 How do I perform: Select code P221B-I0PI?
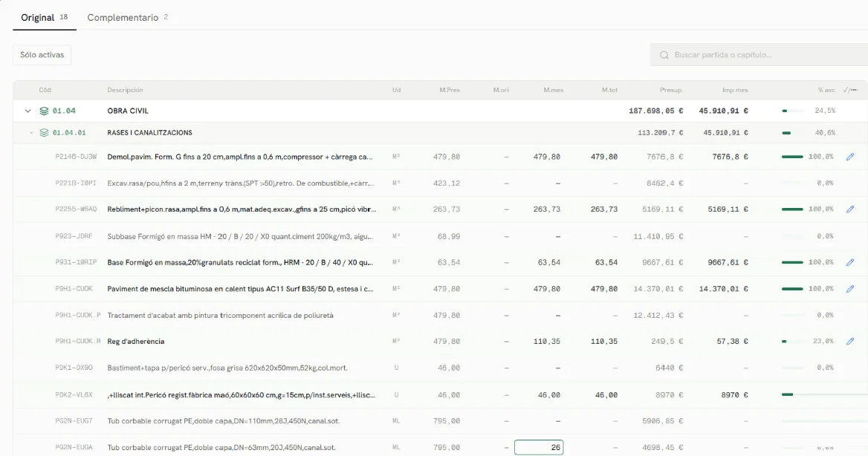[x=76, y=183]
